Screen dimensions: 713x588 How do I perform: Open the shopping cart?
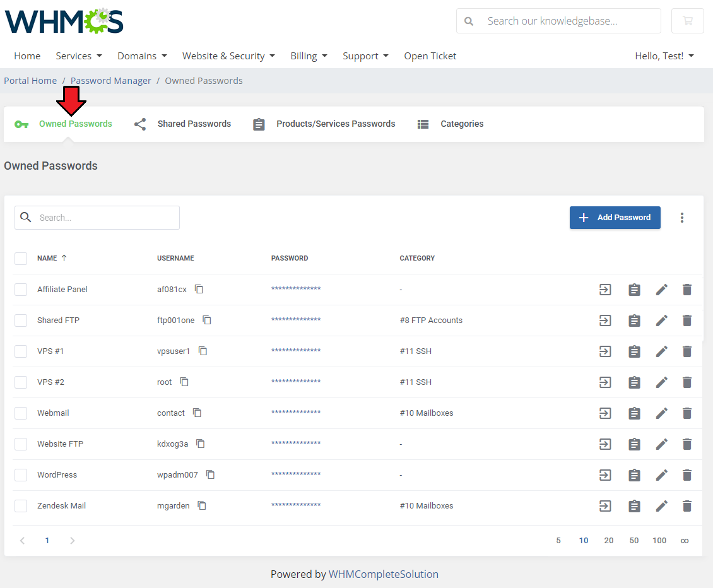pos(688,21)
